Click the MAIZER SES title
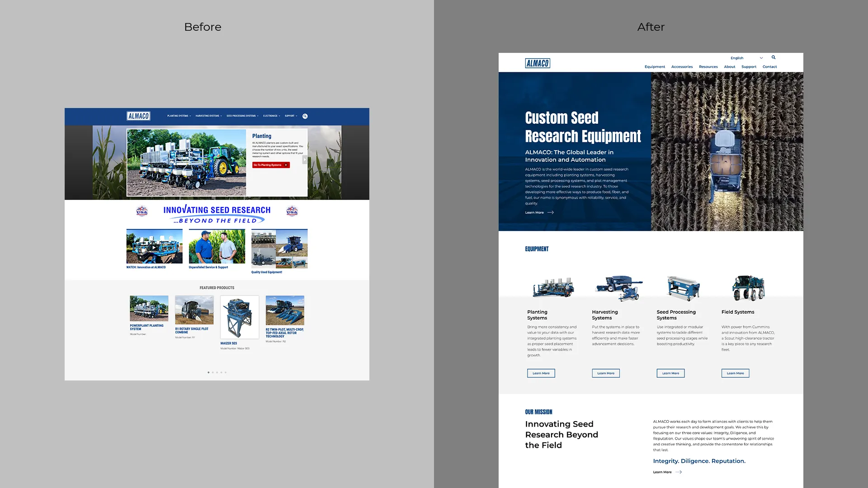Screen dimensions: 868x488 228,343
